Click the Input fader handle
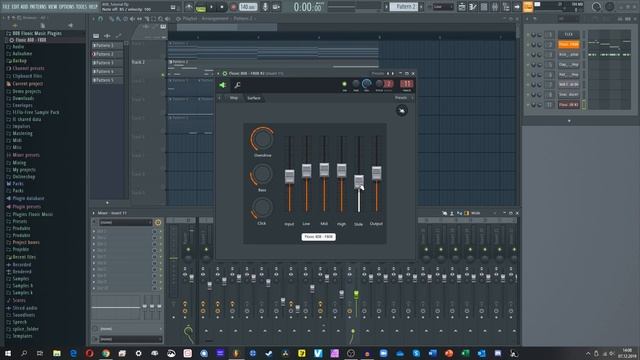This screenshot has width=640, height=360. tap(289, 176)
